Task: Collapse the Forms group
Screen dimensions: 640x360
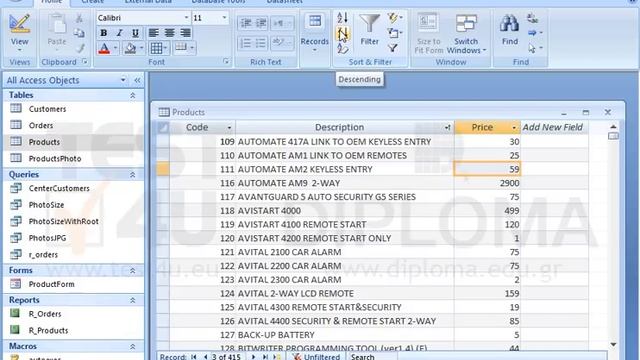Action: point(133,271)
